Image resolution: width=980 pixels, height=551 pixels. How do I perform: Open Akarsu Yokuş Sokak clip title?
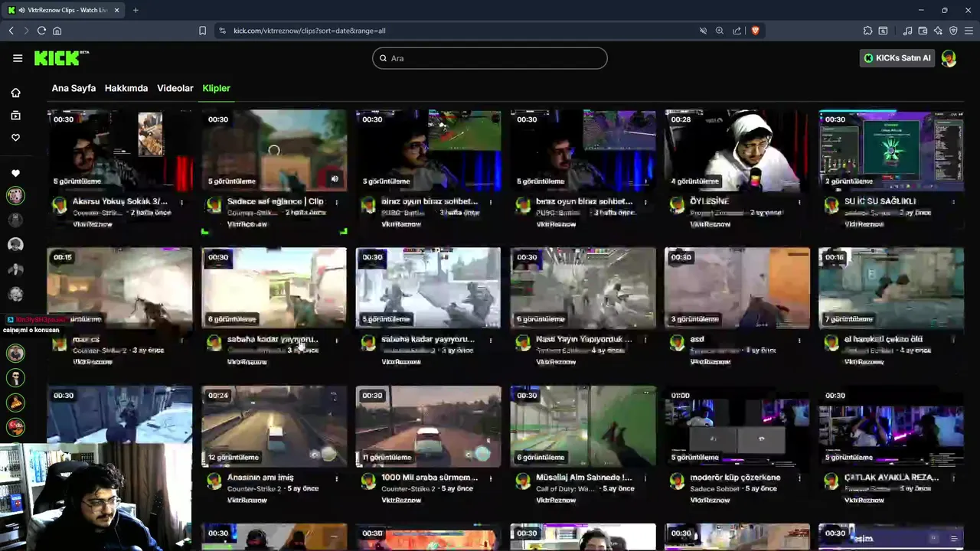[x=120, y=201]
